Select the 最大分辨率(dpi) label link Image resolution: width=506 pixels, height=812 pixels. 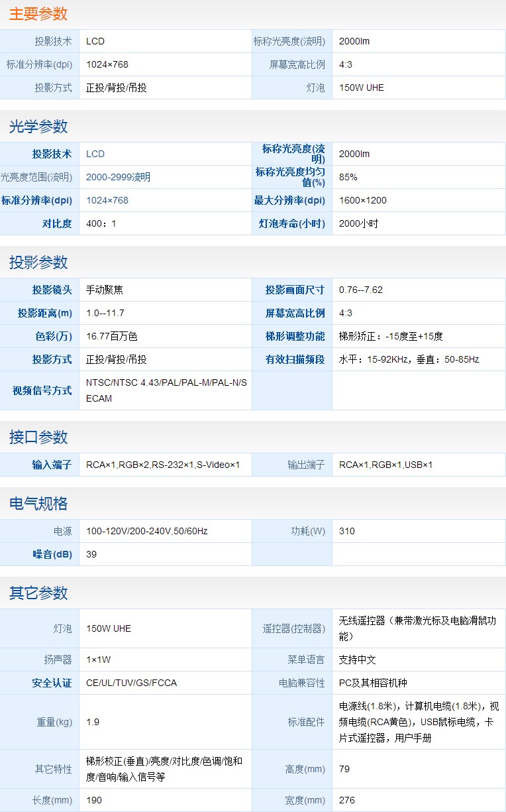(x=289, y=200)
